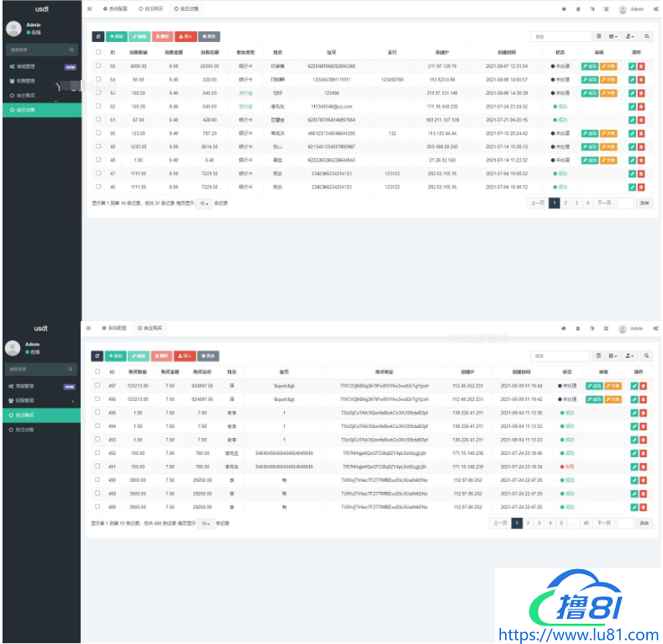Edit the record with ID 497
The height and width of the screenshot is (644, 663).
(632, 386)
